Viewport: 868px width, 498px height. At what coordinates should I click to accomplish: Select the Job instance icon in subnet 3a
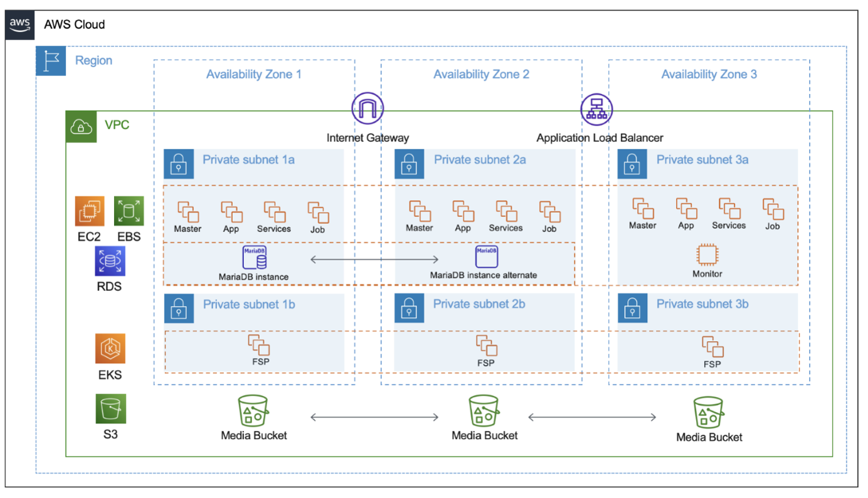773,209
